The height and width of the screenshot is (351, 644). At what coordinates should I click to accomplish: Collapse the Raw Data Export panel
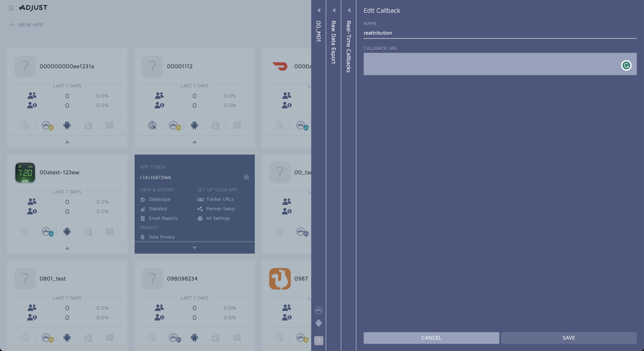click(334, 10)
